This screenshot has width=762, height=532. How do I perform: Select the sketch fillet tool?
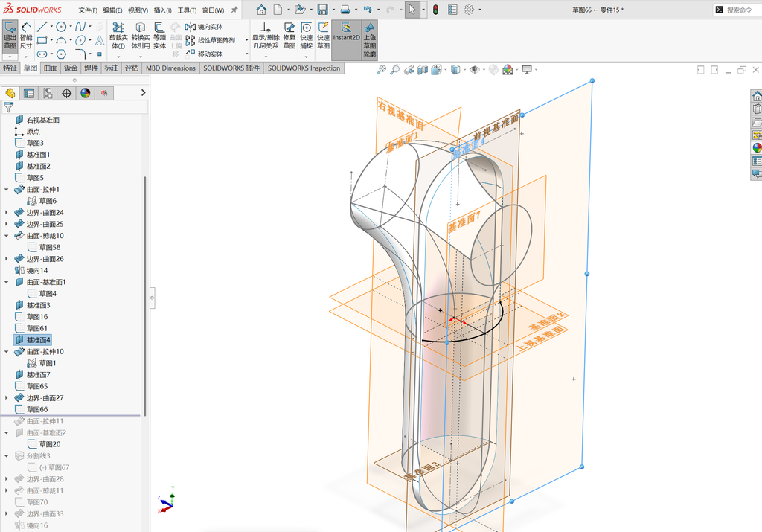(x=80, y=54)
